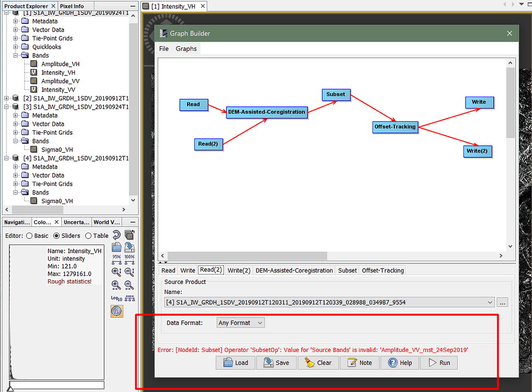
Task: Apply 95% range to color sliders
Action: (x=116, y=258)
